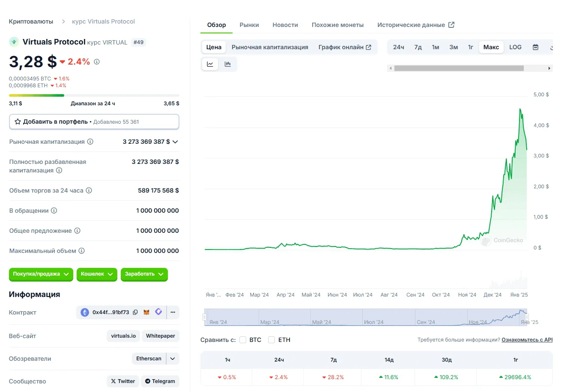Toggle the LOG scale option
The height and width of the screenshot is (392, 564).
tap(515, 47)
